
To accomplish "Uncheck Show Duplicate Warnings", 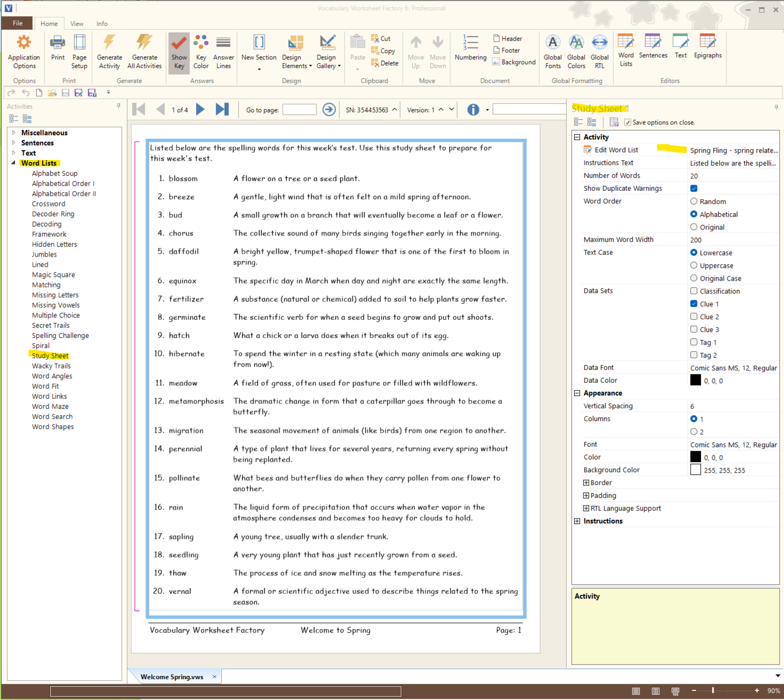I will [x=694, y=188].
